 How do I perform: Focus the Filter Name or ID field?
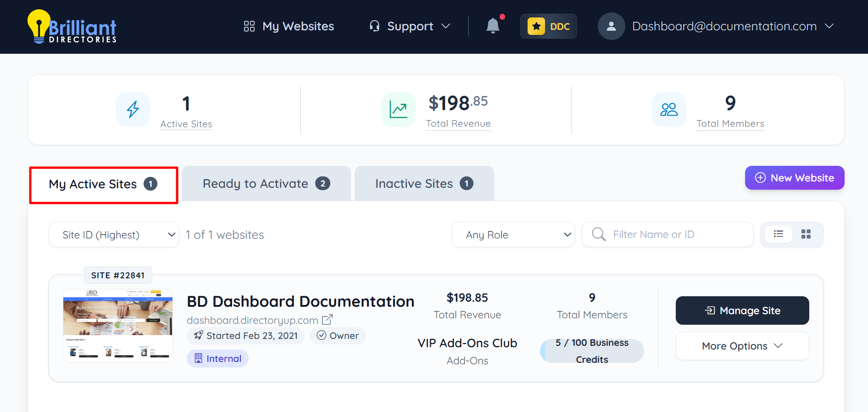coord(668,235)
